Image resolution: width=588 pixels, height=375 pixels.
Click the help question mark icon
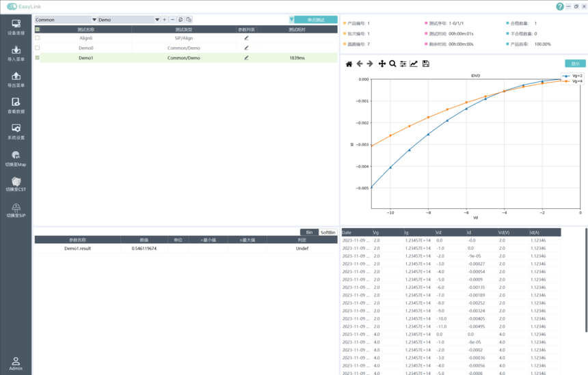pyautogui.click(x=559, y=6)
